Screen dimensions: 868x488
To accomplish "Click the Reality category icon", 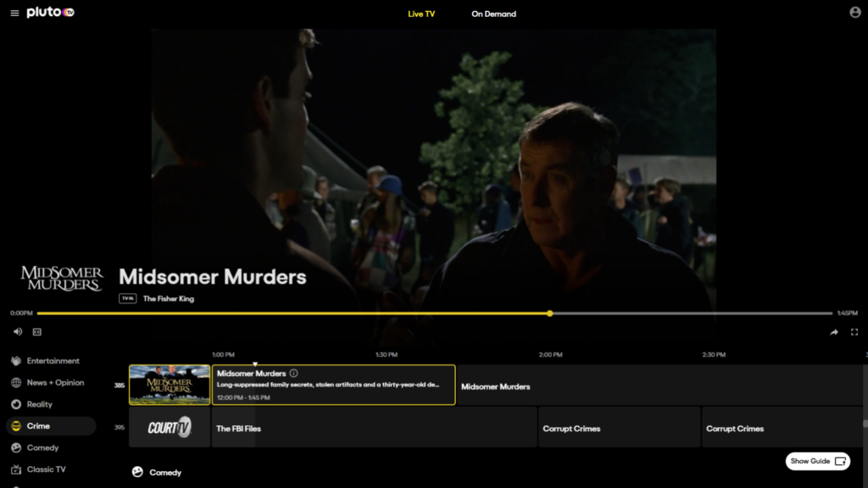I will click(16, 404).
